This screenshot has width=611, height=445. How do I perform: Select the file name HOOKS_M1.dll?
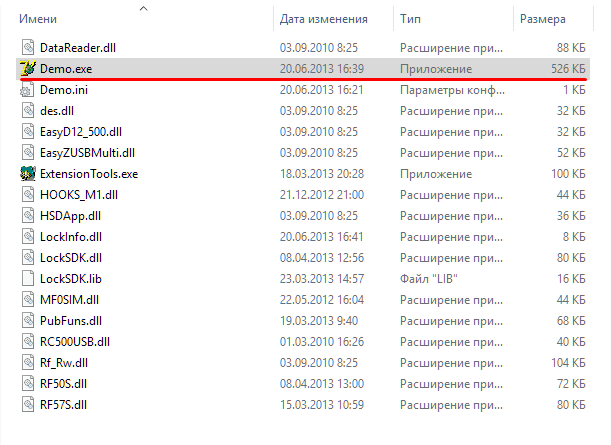coord(79,195)
